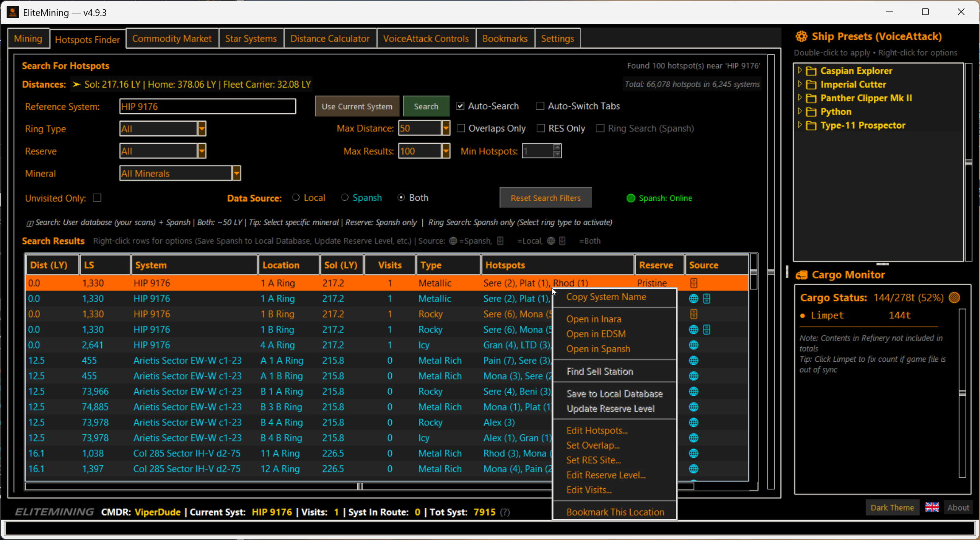The width and height of the screenshot is (980, 540).
Task: Click globe source icon on 4 A Ring row
Action: (694, 345)
